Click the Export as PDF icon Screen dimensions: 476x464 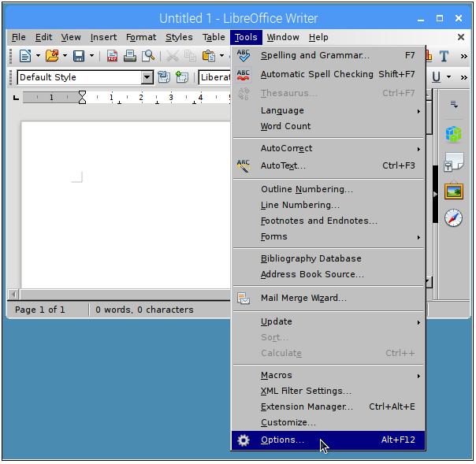tap(112, 56)
